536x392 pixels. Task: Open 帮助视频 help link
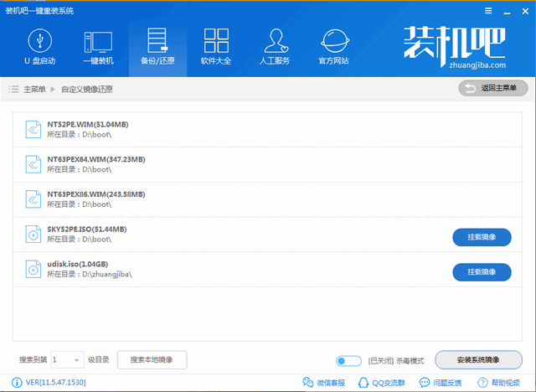(503, 383)
